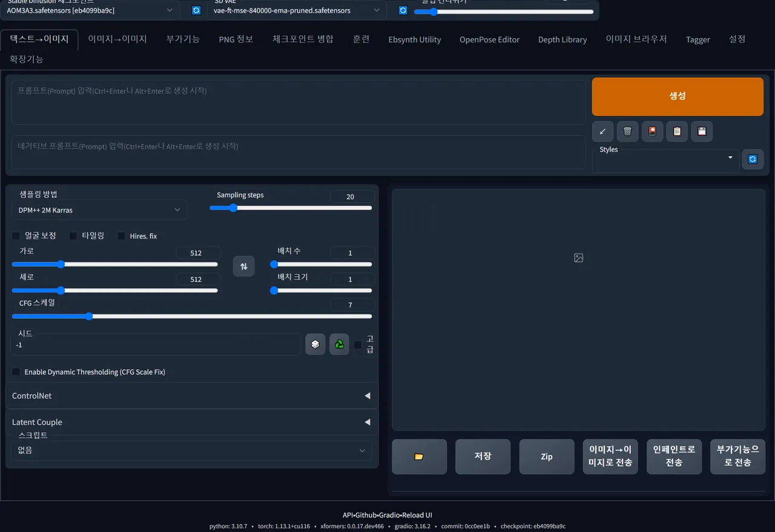Swap width and height values
The width and height of the screenshot is (775, 532).
click(243, 266)
